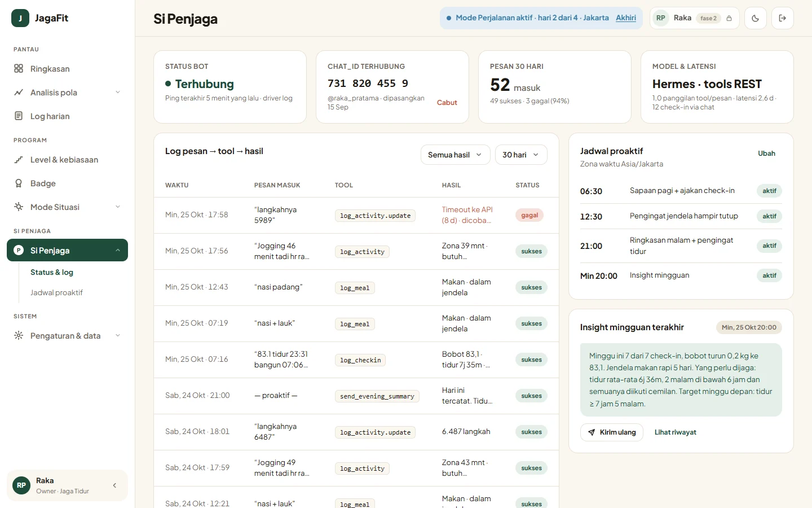Viewport: 812px width, 508px height.
Task: Click the Min, 25 Okt 20:00 timestamp badge
Action: tap(749, 327)
